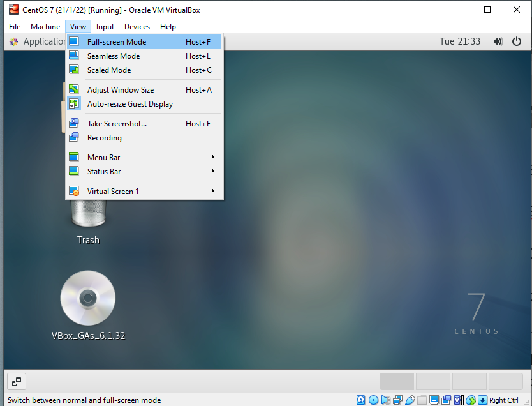The image size is (532, 406).
Task: Open the USB devices indicator in status bar
Action: (410, 400)
